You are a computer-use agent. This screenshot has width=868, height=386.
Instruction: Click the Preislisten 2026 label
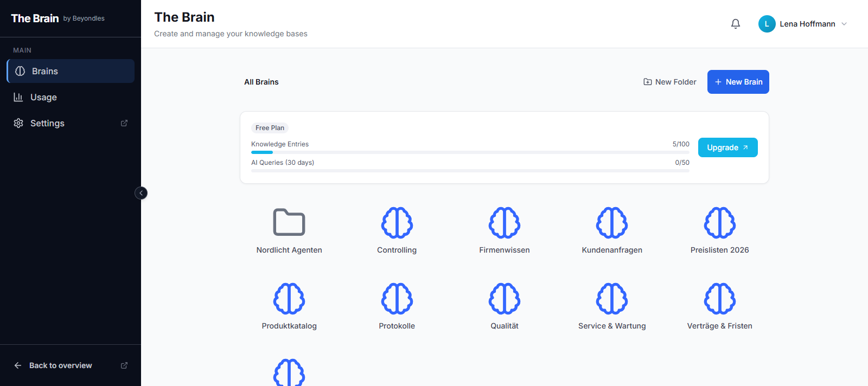coord(720,250)
